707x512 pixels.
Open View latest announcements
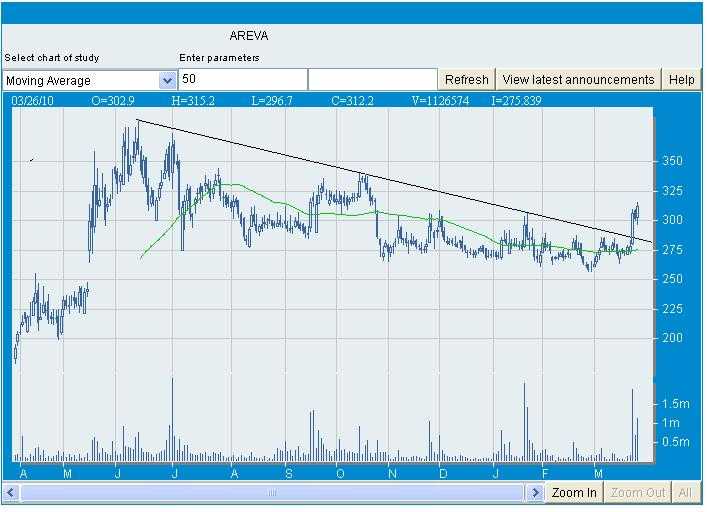coord(578,80)
